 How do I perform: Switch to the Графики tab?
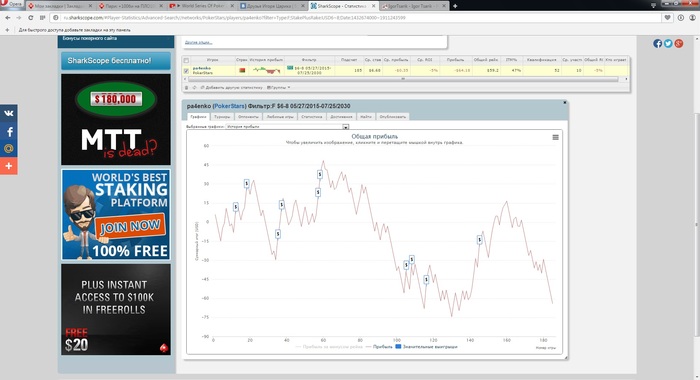(x=198, y=117)
